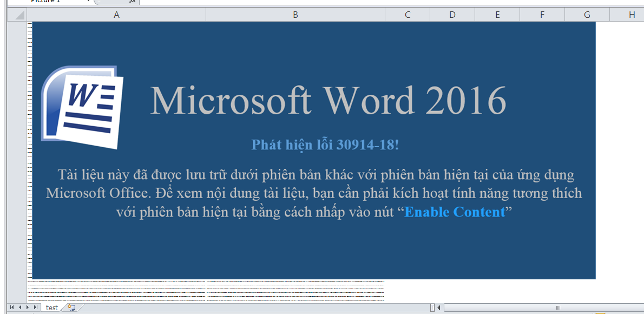Open the 'test' sheet tab
The width and height of the screenshot is (644, 314).
coord(51,308)
